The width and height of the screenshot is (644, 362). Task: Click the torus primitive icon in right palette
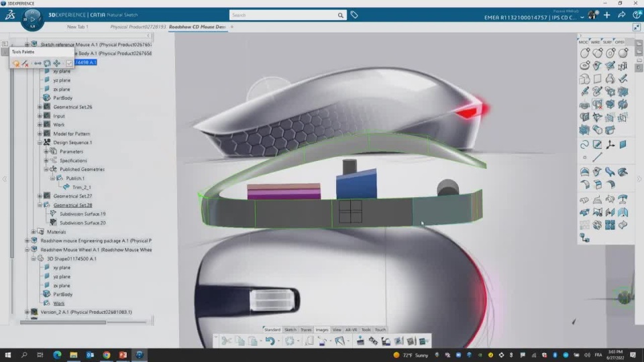pyautogui.click(x=585, y=66)
